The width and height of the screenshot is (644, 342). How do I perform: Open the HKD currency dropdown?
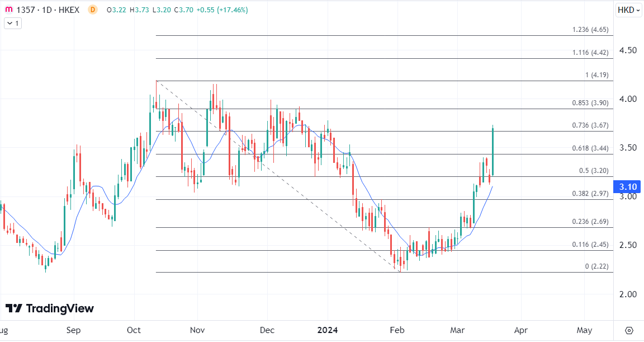[628, 10]
